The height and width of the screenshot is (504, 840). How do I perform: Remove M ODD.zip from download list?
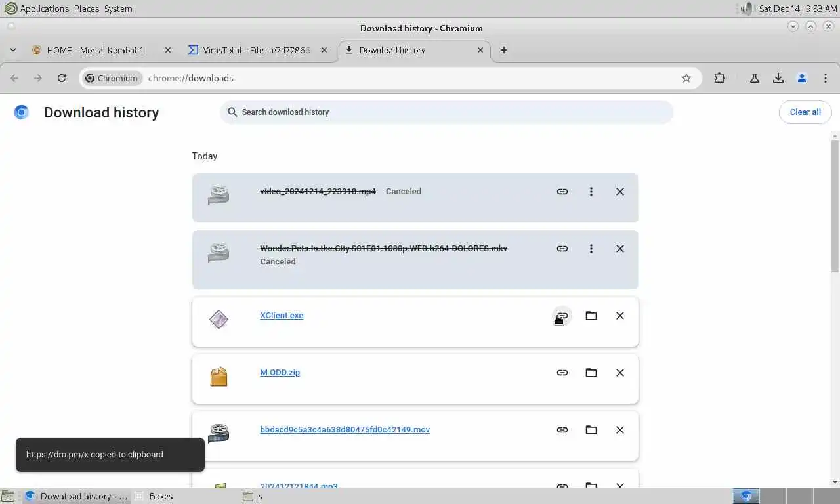click(x=620, y=373)
